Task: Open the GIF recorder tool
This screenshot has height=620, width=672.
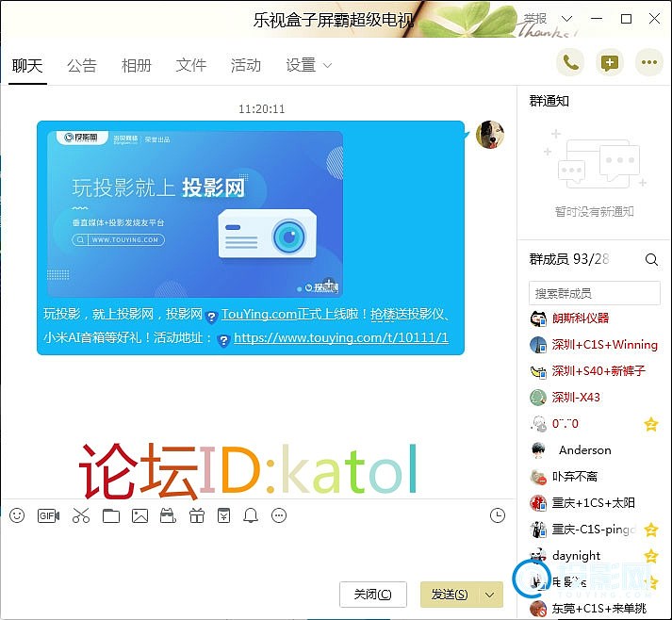Action: (x=48, y=515)
